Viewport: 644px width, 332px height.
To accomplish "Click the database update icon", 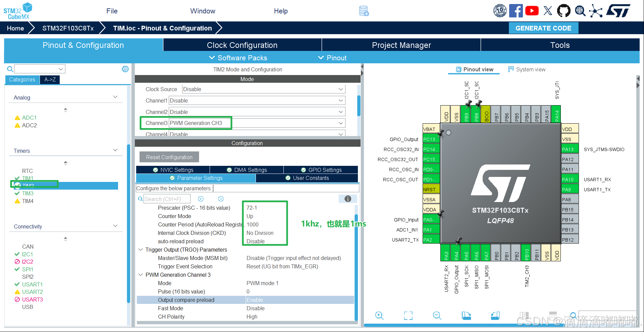I will pyautogui.click(x=364, y=11).
